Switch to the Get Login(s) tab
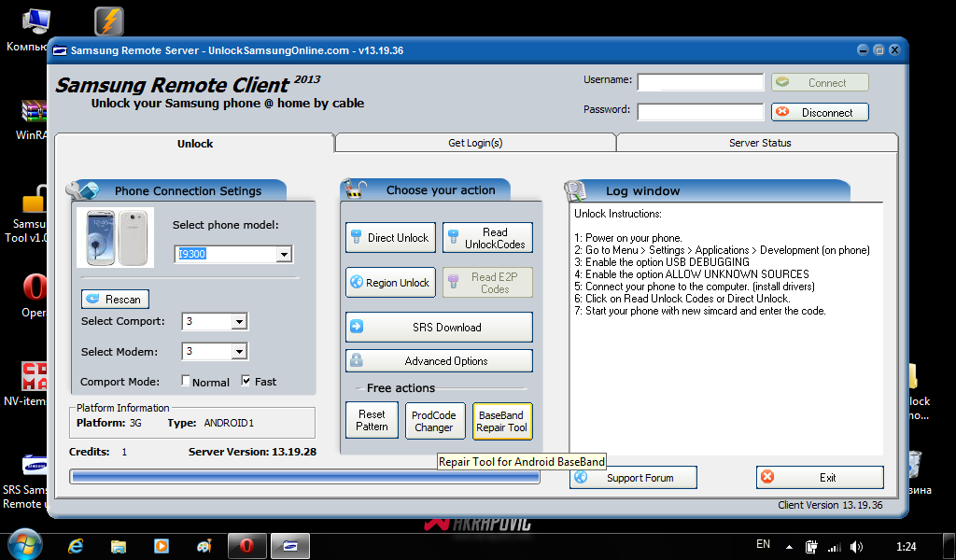The width and height of the screenshot is (956, 560). 475,143
